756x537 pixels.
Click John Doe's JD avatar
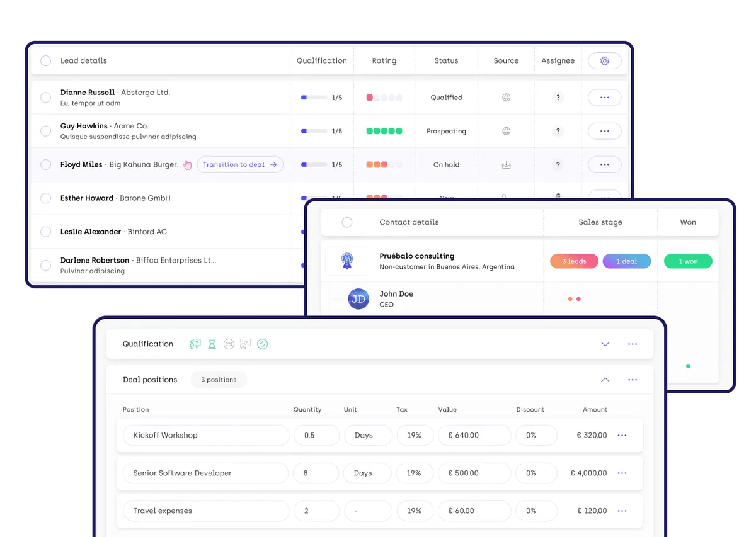pos(358,298)
